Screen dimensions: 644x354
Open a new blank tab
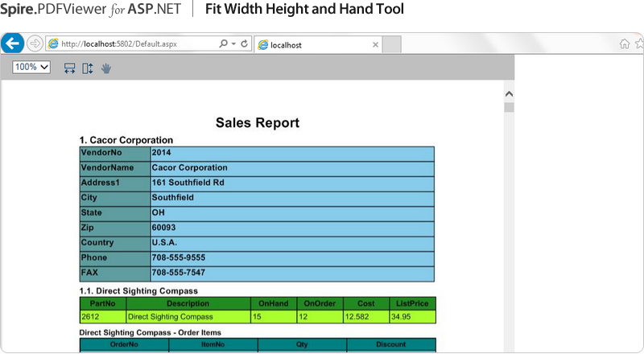(x=392, y=44)
